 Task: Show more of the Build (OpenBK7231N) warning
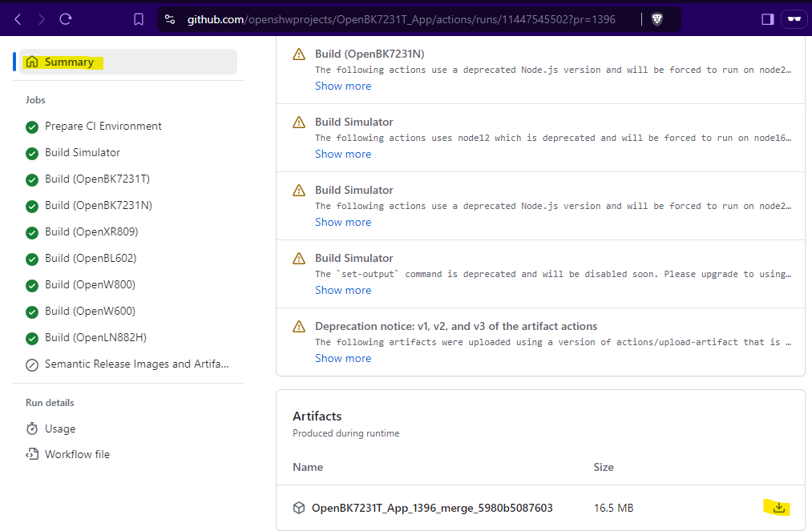click(x=343, y=86)
